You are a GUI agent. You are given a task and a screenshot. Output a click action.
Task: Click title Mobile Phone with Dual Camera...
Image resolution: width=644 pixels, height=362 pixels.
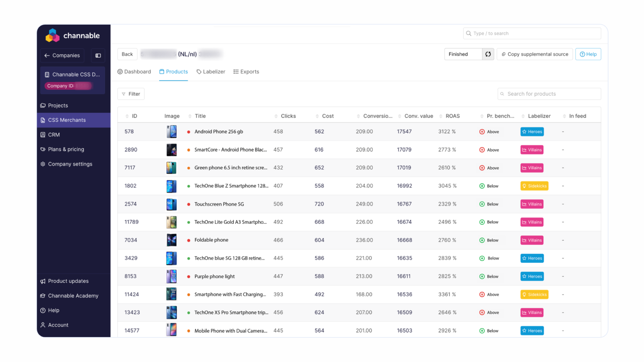(231, 331)
